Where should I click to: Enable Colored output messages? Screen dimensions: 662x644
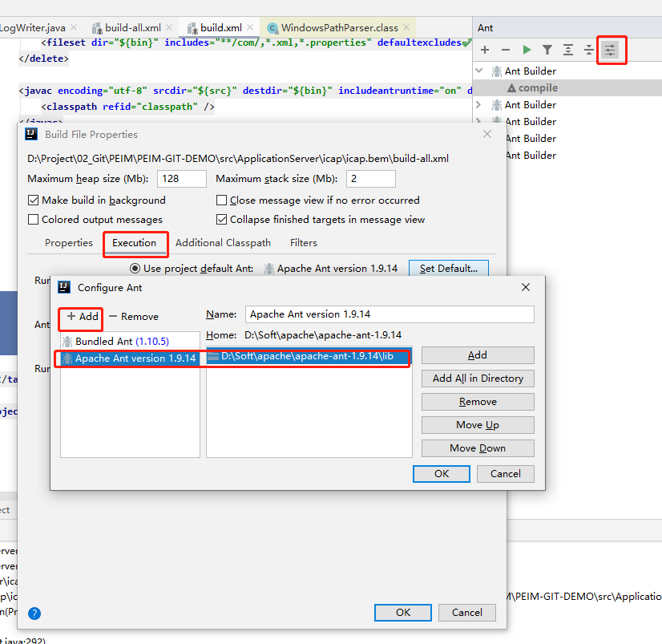[33, 219]
